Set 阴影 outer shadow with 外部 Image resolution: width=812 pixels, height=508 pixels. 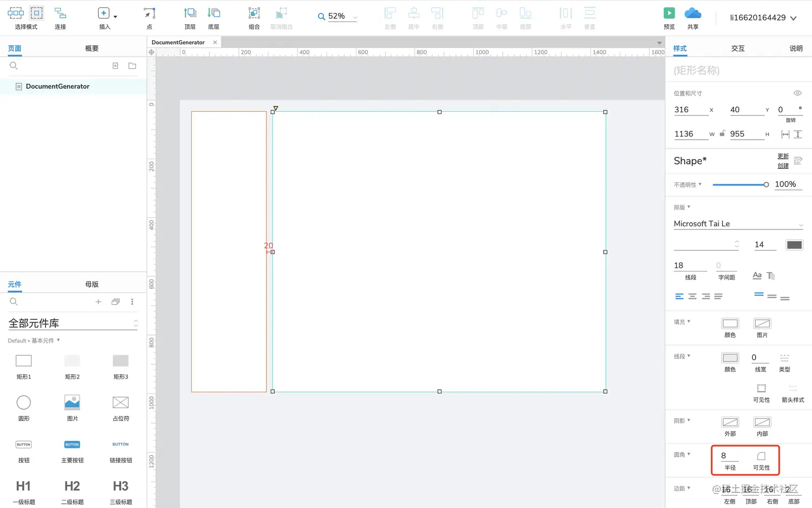(730, 422)
